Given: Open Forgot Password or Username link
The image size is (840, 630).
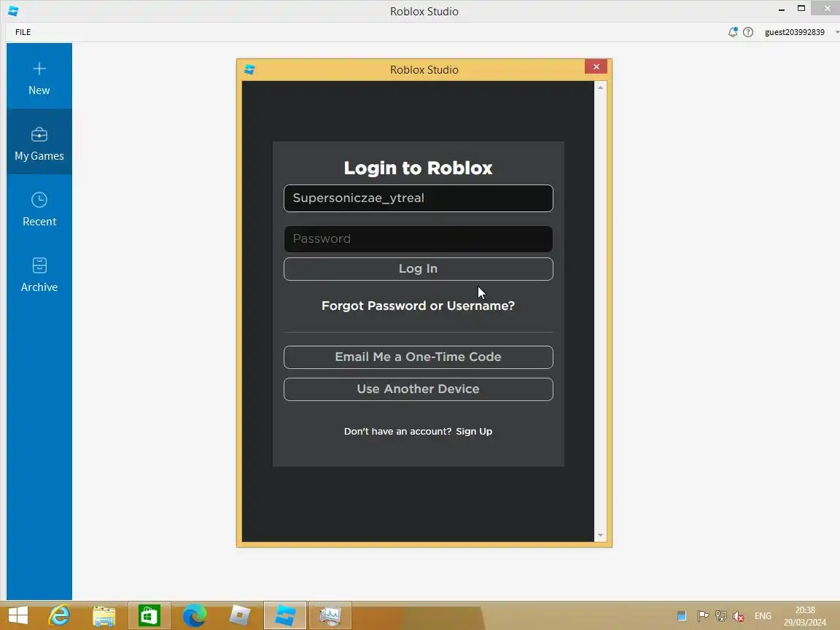Looking at the screenshot, I should pos(418,306).
